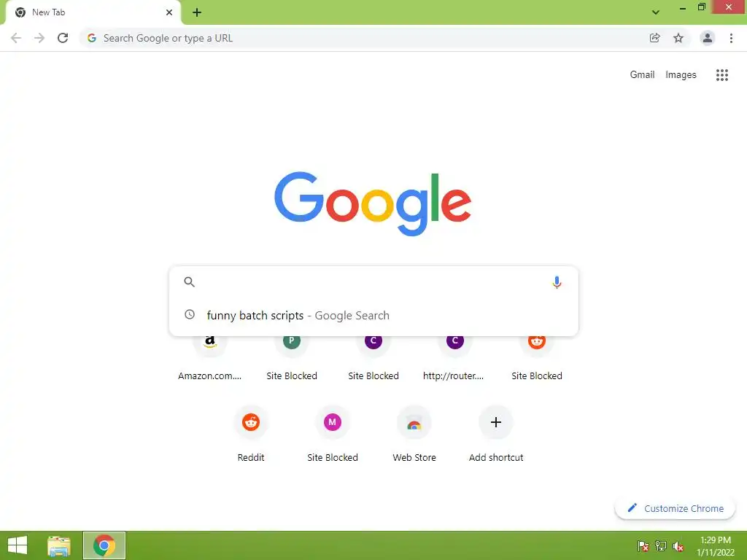Open Action Center flag tray icon

[x=643, y=546]
